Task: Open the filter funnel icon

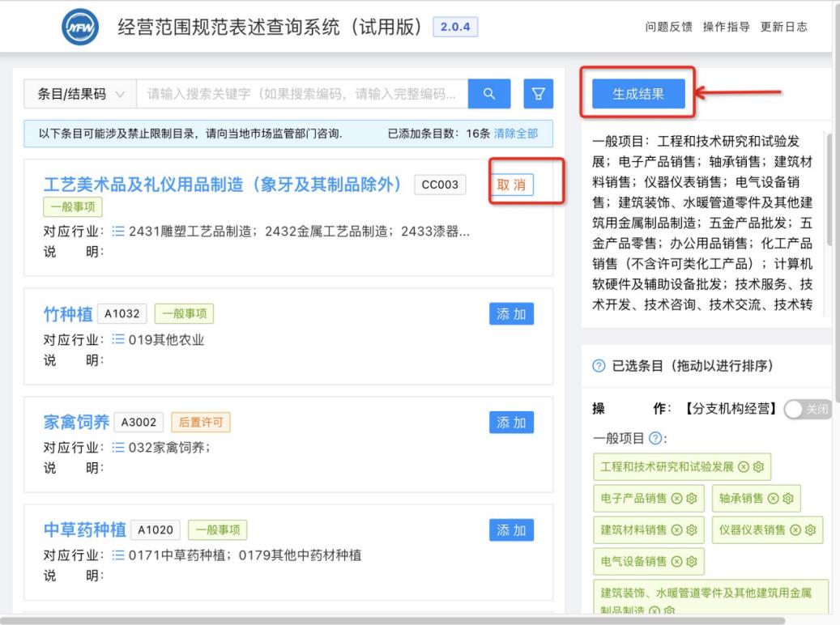Action: tap(537, 95)
